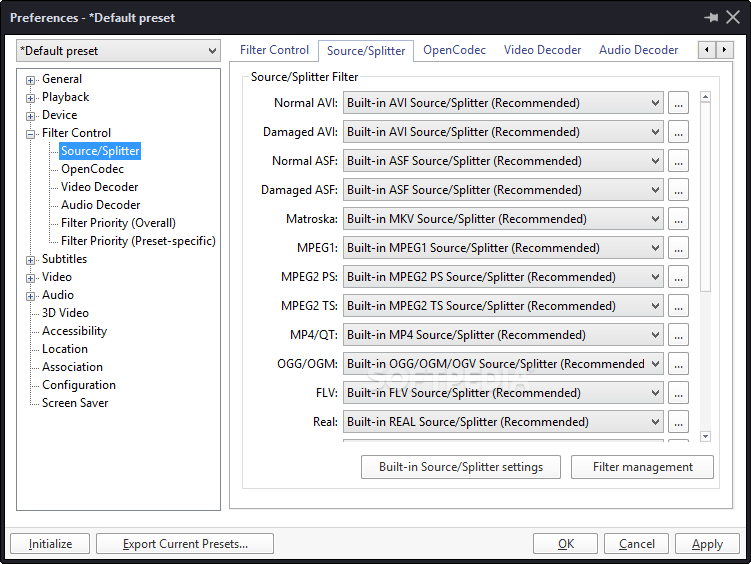Screen dimensions: 751x564
Task: Switch to the OpenCodec tab
Action: pos(455,50)
